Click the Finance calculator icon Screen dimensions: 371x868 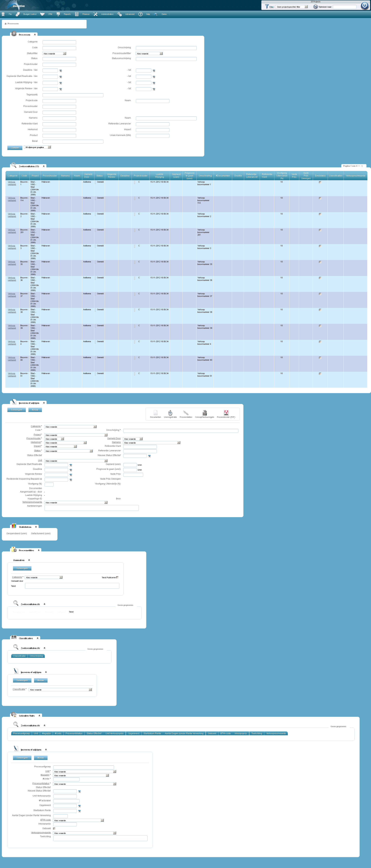pos(76,14)
